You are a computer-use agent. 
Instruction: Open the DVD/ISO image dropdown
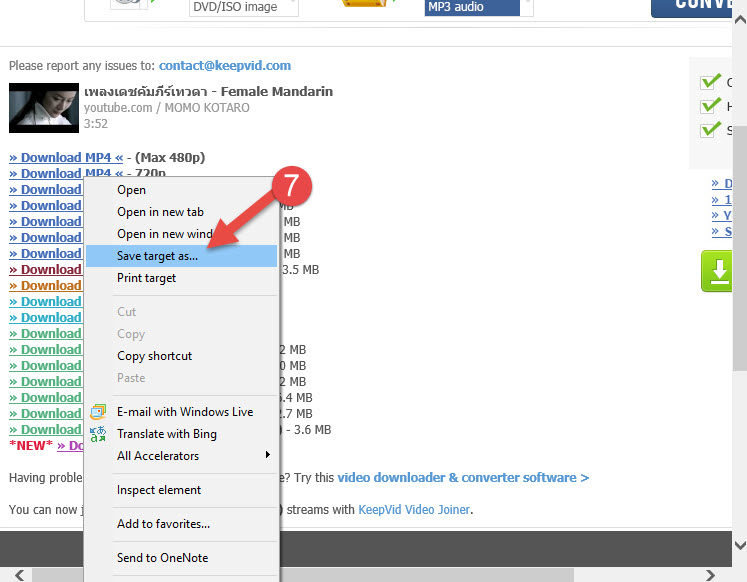(x=243, y=7)
